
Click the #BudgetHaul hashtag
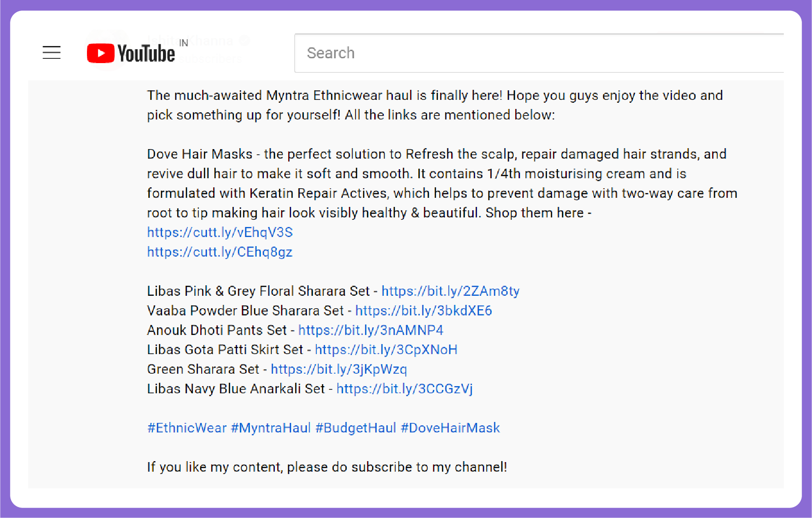point(356,428)
